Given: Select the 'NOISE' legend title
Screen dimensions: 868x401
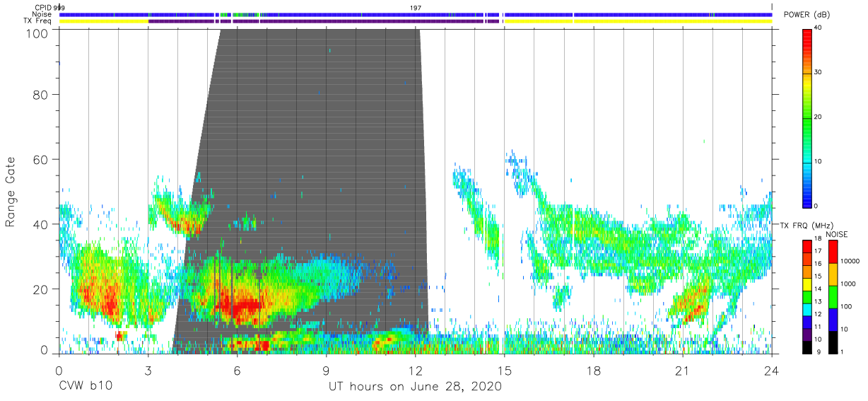Looking at the screenshot, I should pos(836,234).
